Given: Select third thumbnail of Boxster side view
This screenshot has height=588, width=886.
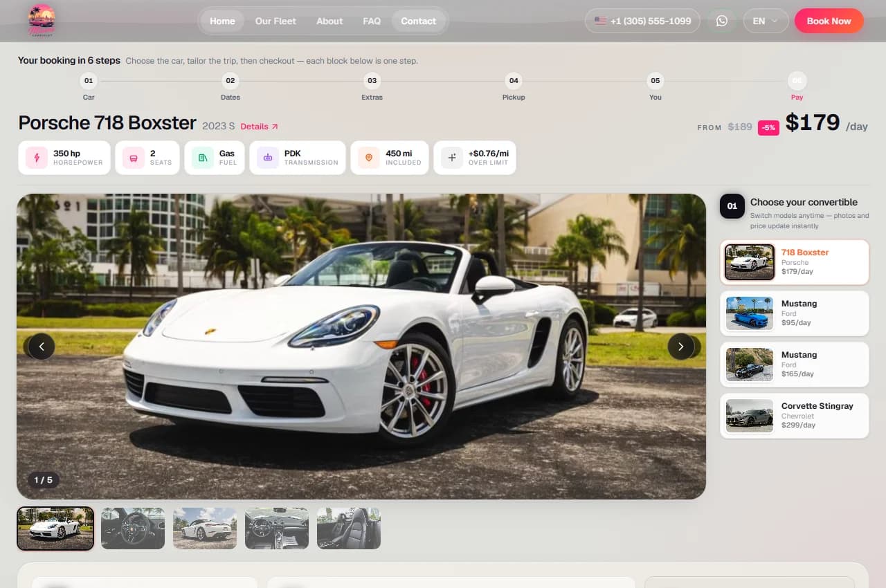Looking at the screenshot, I should (x=205, y=529).
